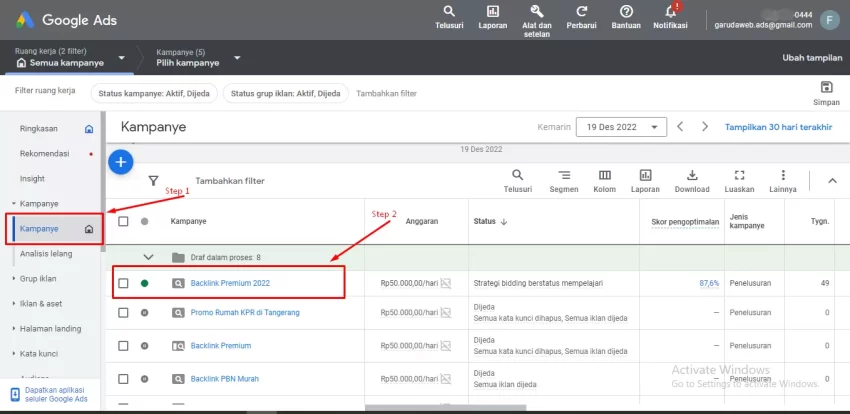Viewport: 850px width, 414px height.
Task: Open Alat dan setelan wrench icon
Action: (x=537, y=11)
